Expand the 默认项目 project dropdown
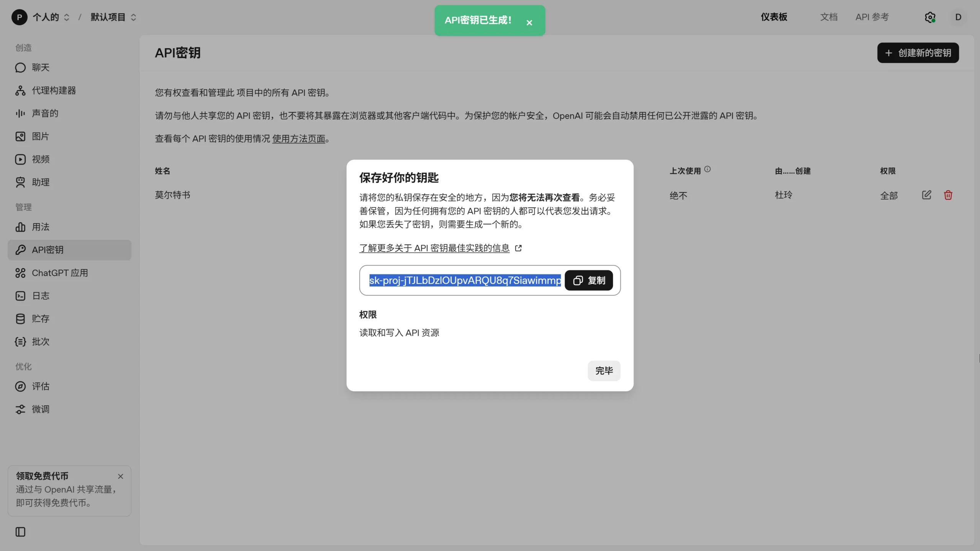This screenshot has height=551, width=980. pyautogui.click(x=113, y=17)
